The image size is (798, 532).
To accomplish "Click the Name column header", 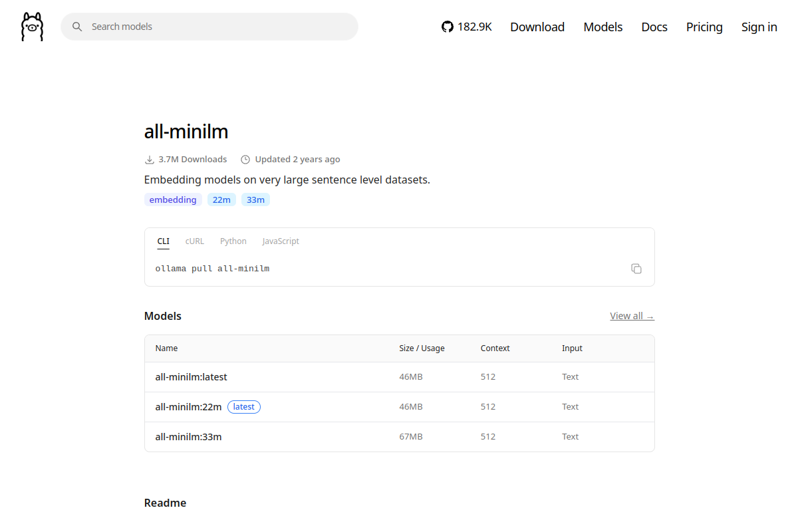I will (x=167, y=348).
